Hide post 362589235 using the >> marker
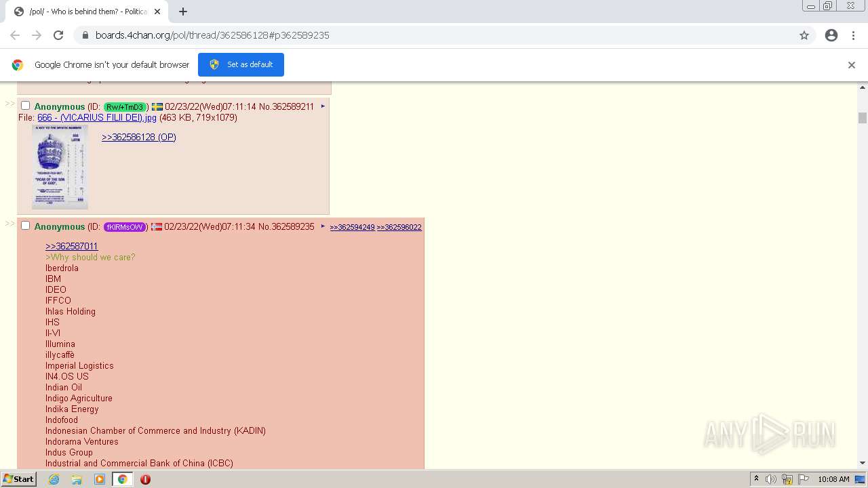Viewport: 868px width, 488px height. [10, 224]
